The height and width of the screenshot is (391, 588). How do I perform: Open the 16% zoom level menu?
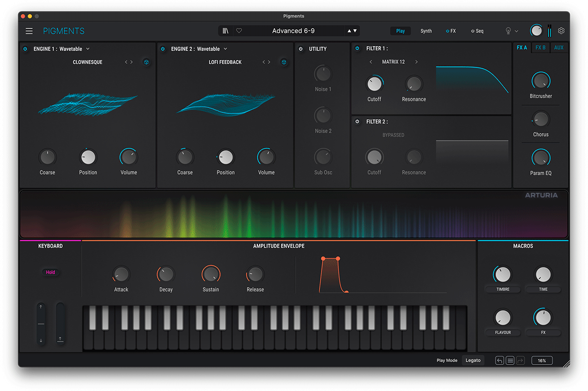click(542, 361)
